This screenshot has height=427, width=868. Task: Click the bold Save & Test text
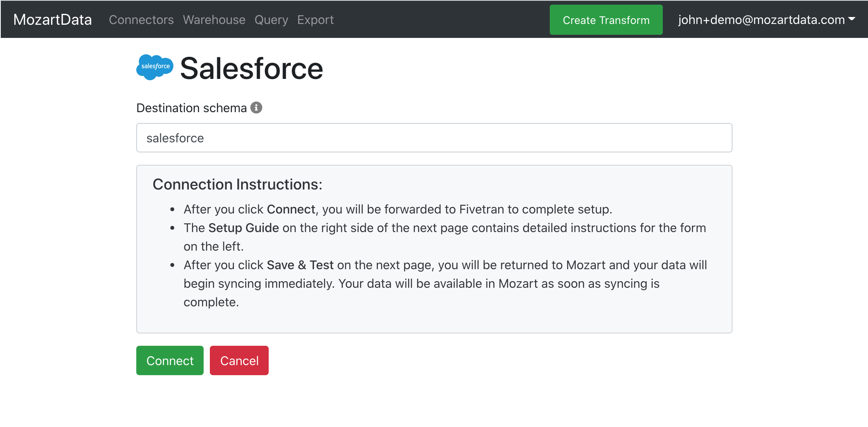tap(300, 265)
